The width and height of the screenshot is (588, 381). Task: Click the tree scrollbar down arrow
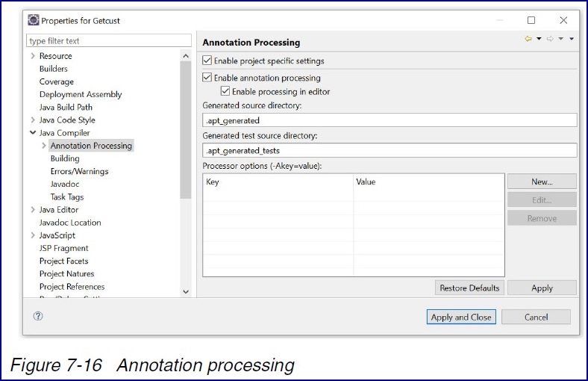click(x=186, y=291)
